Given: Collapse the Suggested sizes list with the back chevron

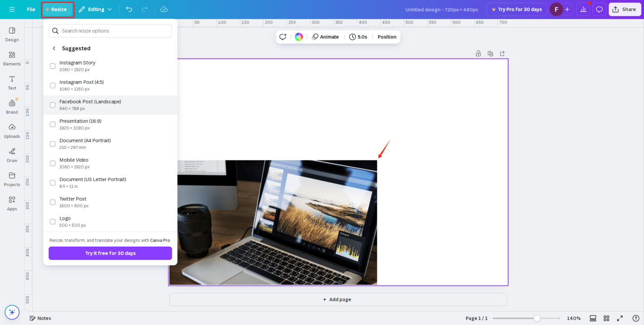Looking at the screenshot, I should (54, 48).
